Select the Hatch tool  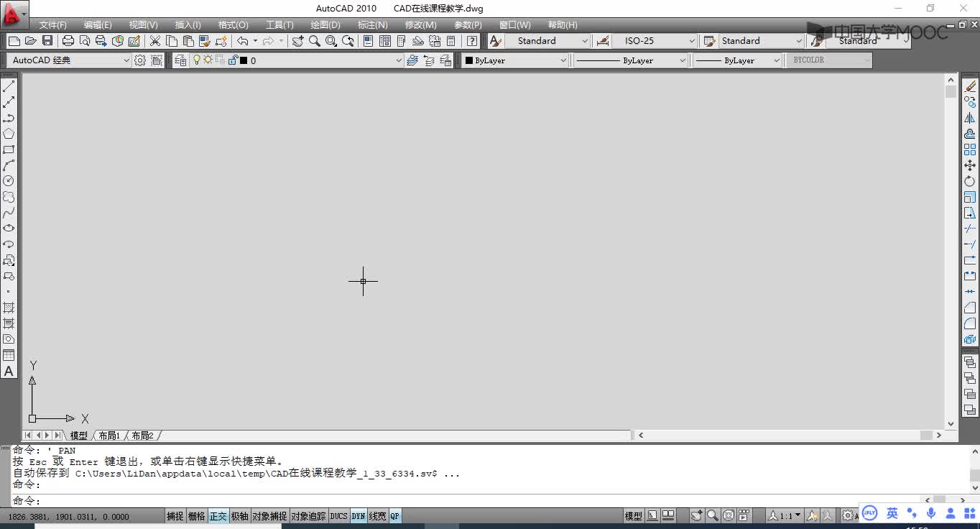coord(9,308)
